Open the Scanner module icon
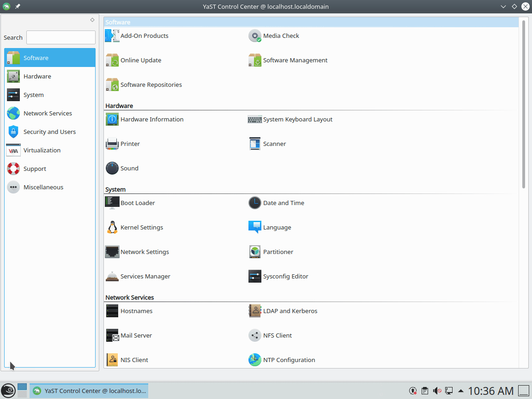The height and width of the screenshot is (399, 532). (255, 144)
